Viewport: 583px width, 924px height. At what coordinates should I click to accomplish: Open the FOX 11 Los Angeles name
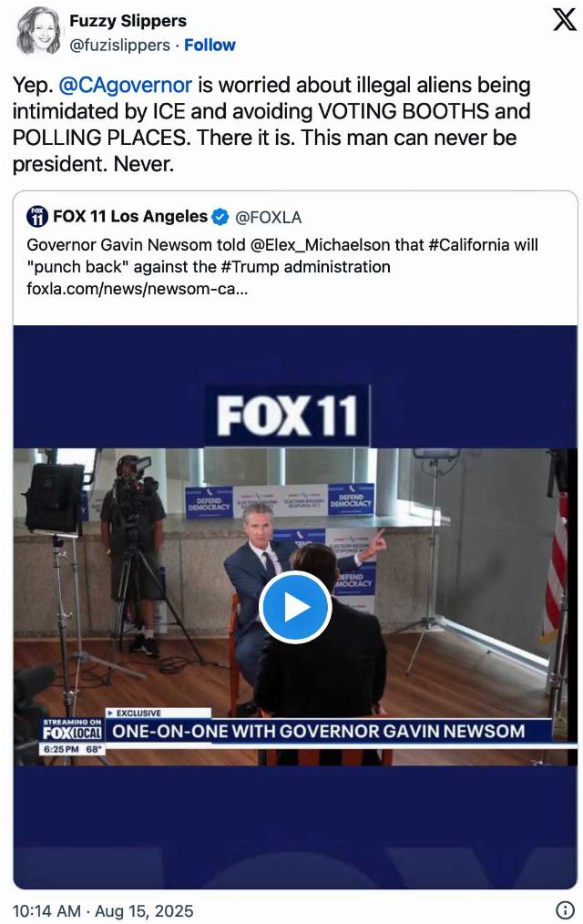click(x=130, y=216)
